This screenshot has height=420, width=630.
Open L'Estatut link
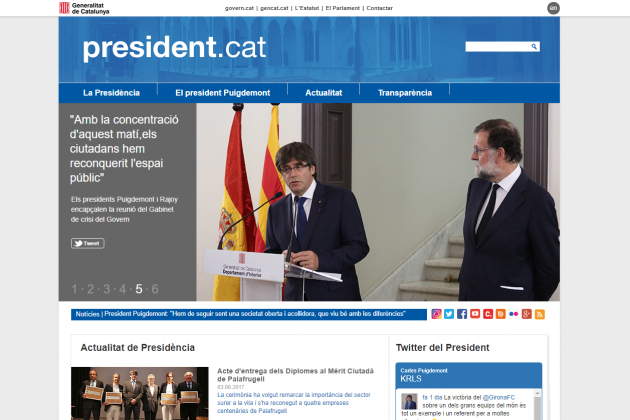[307, 8]
